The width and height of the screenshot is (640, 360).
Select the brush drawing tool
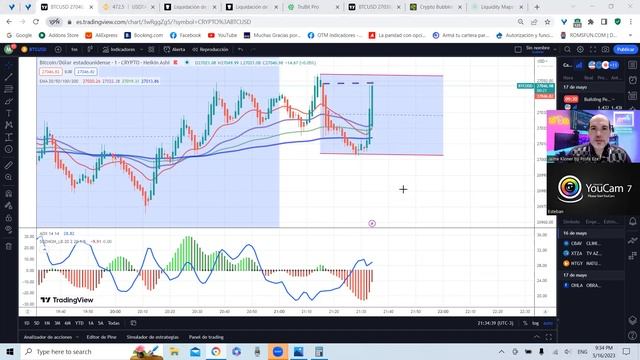[x=9, y=101]
